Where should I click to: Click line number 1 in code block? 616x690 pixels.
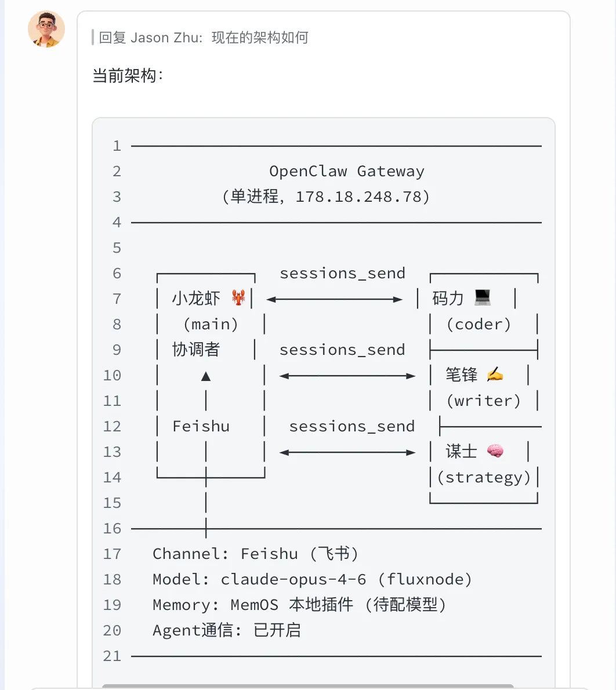pos(117,146)
